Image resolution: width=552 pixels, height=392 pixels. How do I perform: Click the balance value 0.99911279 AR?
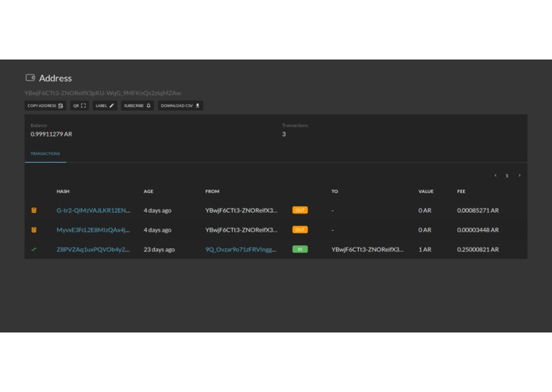click(52, 134)
